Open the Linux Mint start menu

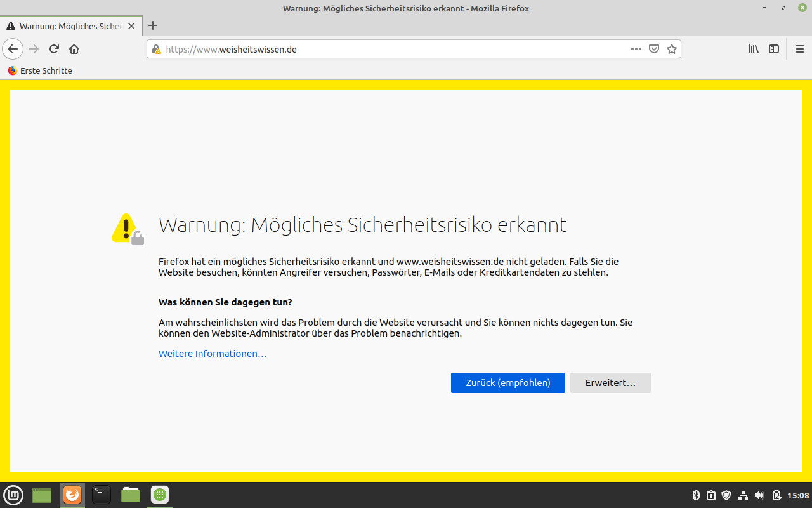[x=13, y=495]
